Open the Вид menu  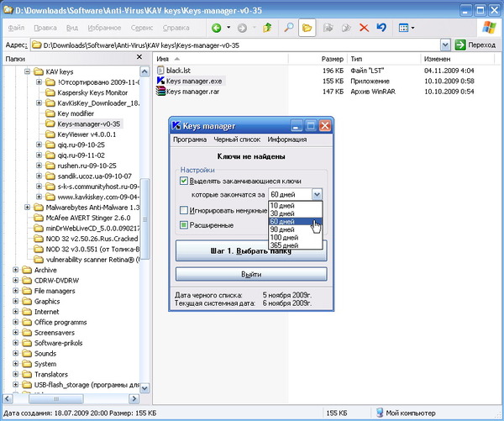click(72, 28)
